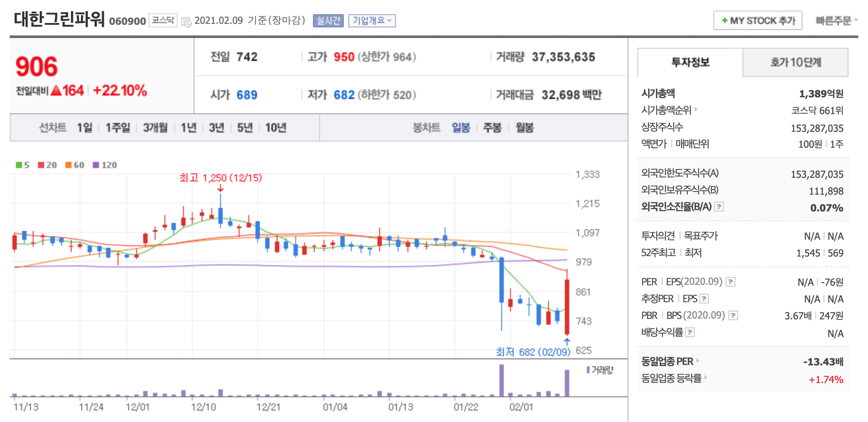This screenshot has height=422, width=868.
Task: Click the 시가총액 value 1,389억원
Action: pyautogui.click(x=821, y=94)
